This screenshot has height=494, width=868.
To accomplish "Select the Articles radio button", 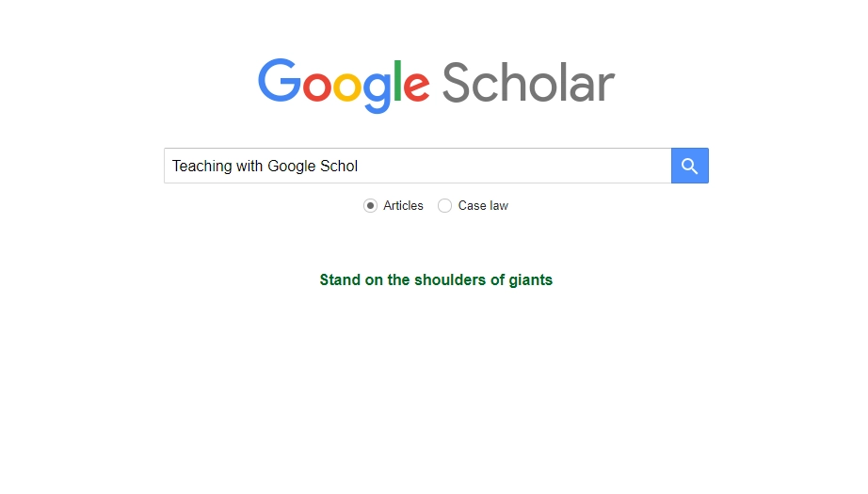I will click(x=370, y=206).
